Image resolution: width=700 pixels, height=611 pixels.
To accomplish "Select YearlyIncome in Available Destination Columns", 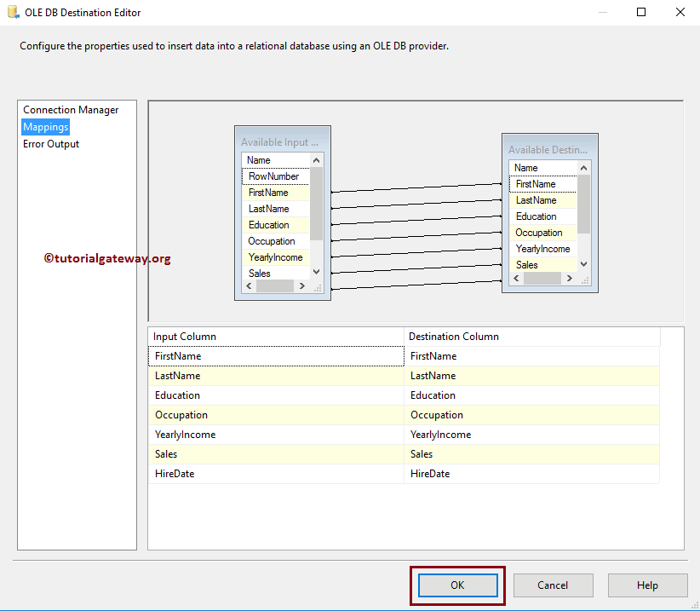I will tap(542, 249).
